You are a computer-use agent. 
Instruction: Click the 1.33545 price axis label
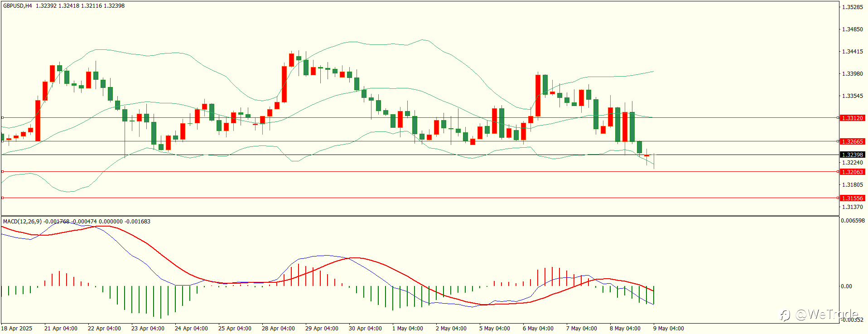point(852,96)
